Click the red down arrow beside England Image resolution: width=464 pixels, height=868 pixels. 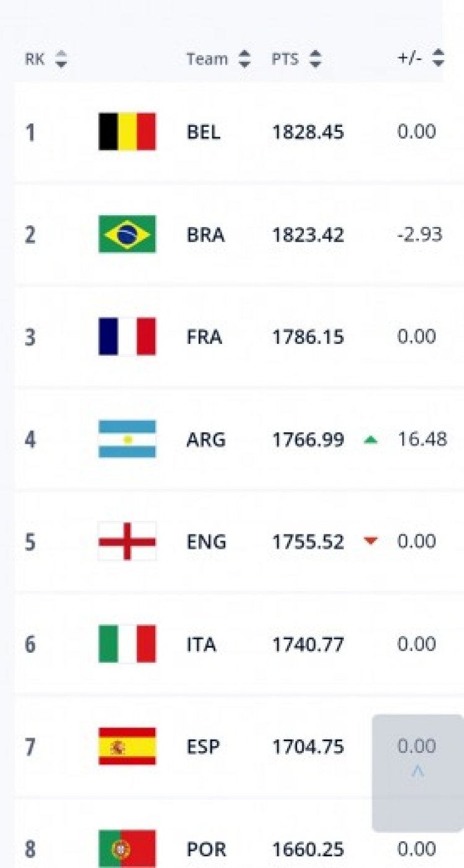click(x=371, y=541)
